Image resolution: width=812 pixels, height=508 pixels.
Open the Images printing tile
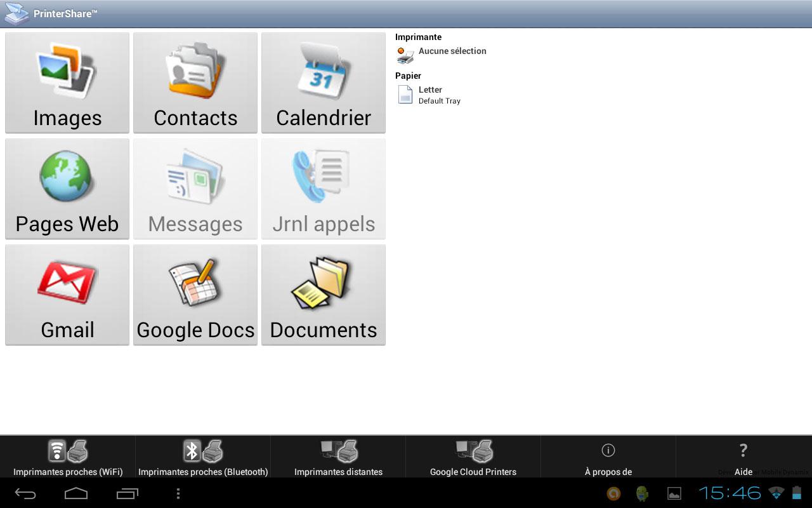(x=67, y=83)
